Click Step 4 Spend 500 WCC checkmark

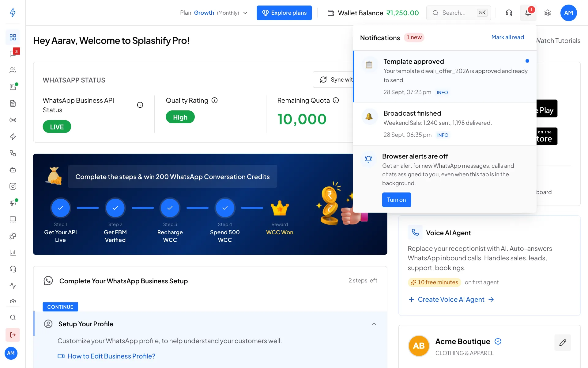tap(225, 208)
